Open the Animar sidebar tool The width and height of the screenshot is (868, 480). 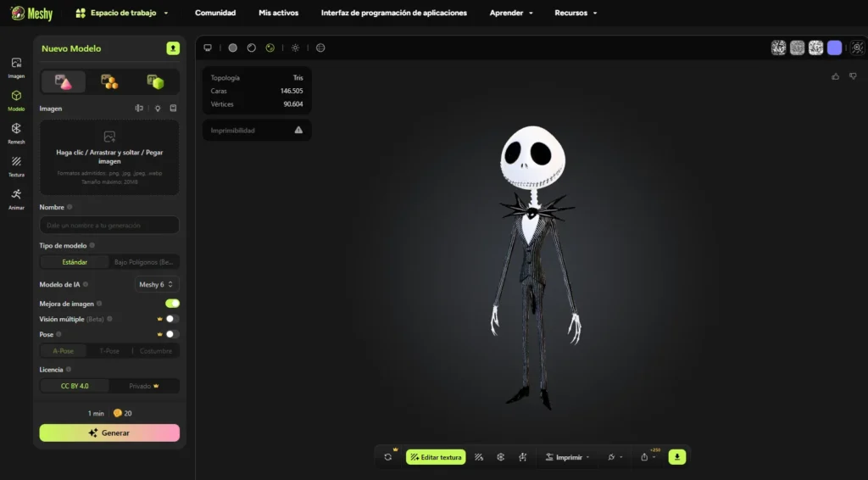(x=16, y=197)
